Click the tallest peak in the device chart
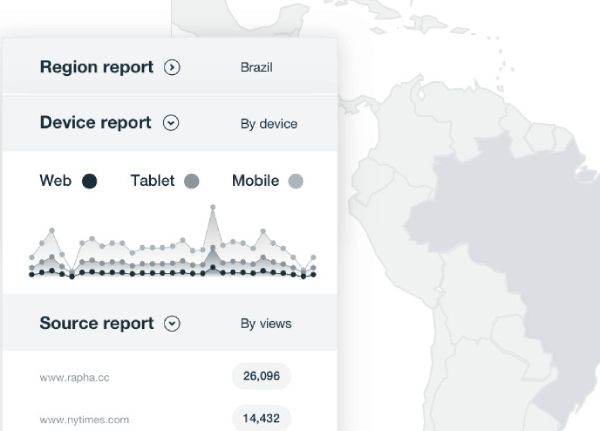 coord(212,209)
